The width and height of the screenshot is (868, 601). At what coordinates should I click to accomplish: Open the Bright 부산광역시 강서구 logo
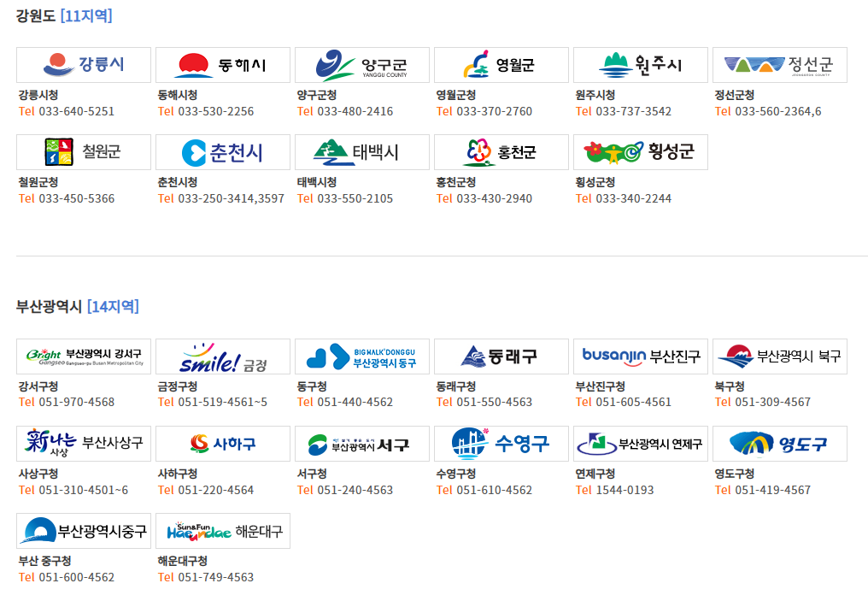coord(84,356)
